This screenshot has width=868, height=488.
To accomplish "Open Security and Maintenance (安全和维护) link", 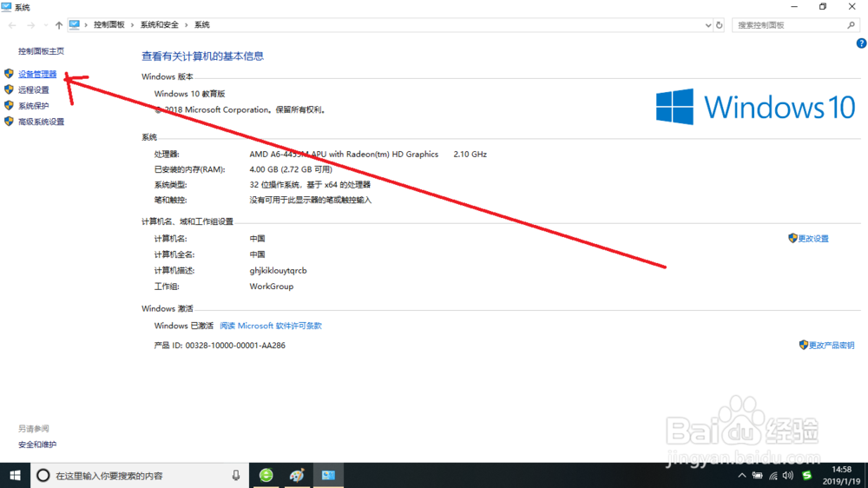I will click(x=37, y=445).
